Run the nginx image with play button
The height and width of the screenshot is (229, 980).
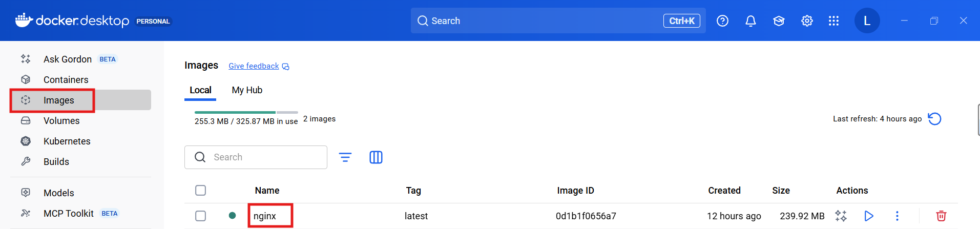pyautogui.click(x=869, y=216)
